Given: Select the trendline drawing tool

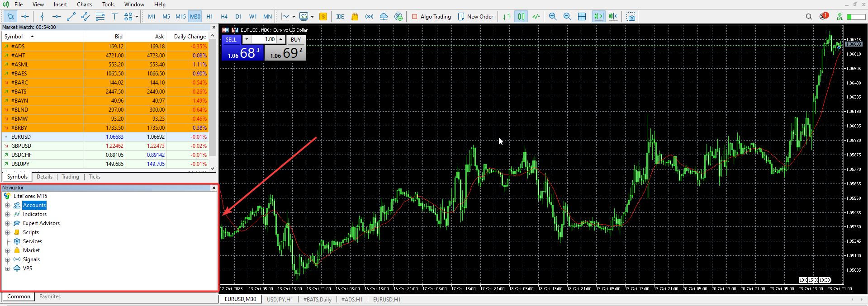Looking at the screenshot, I should [x=71, y=17].
